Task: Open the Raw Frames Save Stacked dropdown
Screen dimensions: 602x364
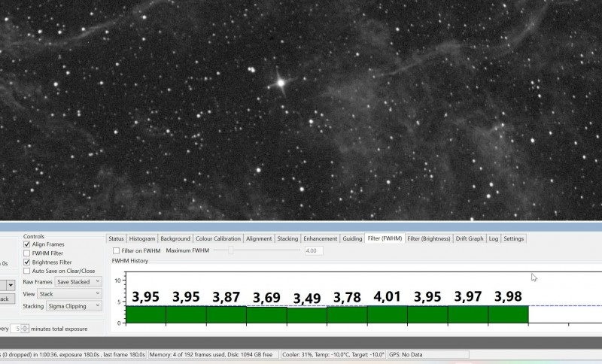Action: [x=78, y=281]
